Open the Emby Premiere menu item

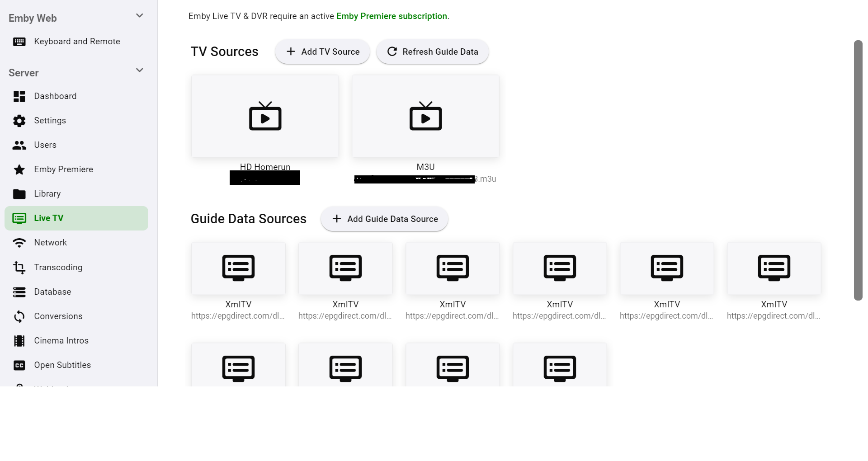(x=76, y=169)
